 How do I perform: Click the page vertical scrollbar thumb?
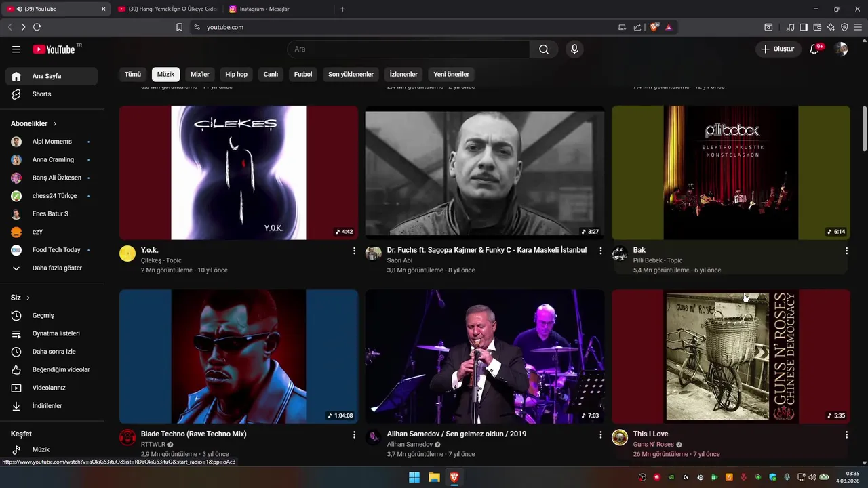(864, 129)
